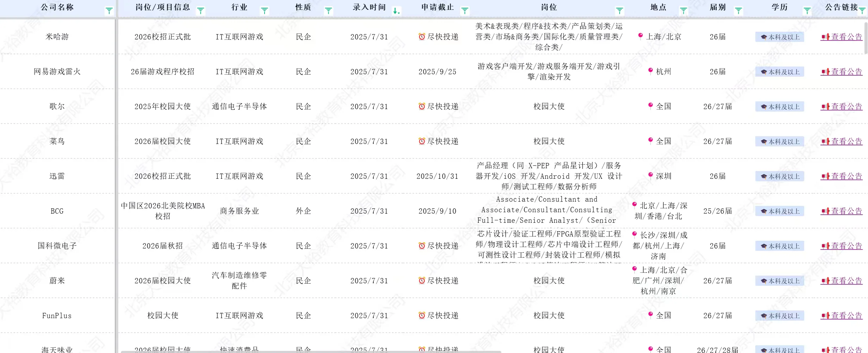Open the 届别 column filter
The height and width of the screenshot is (353, 868).
[738, 11]
